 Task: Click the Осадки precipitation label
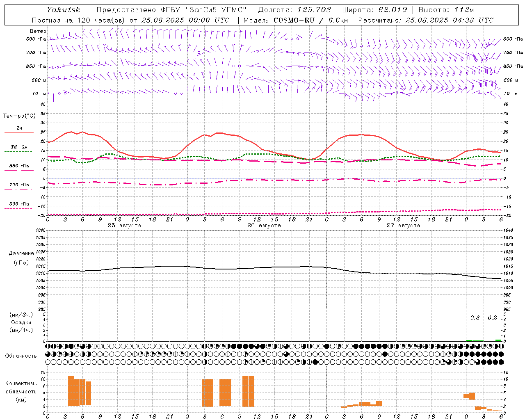coord(21,323)
